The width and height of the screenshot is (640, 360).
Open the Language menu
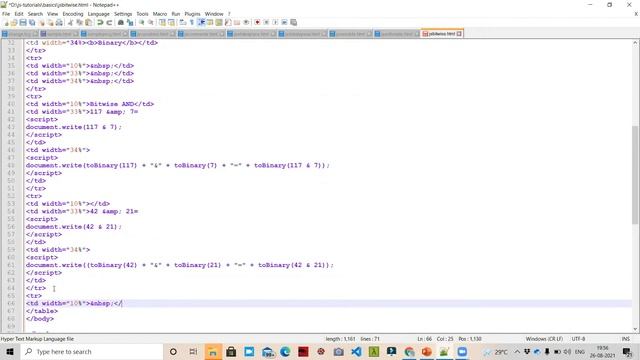tap(98, 14)
